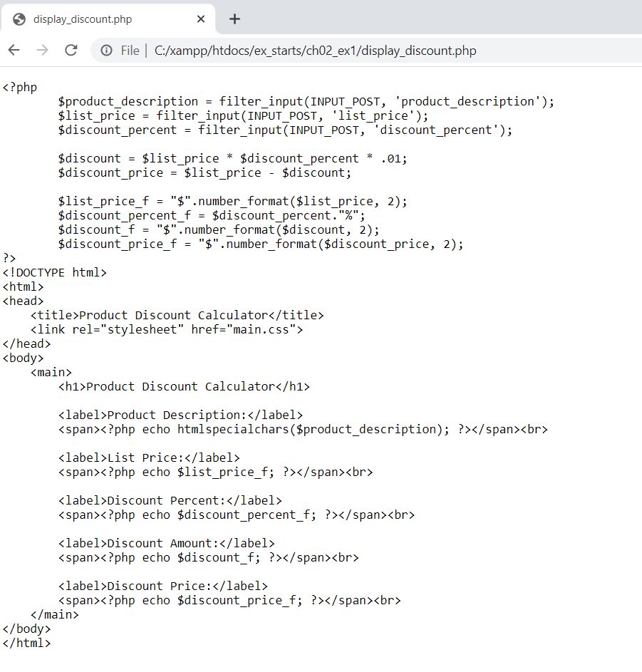Click the back navigation arrow
Screen dimensions: 642x672
(14, 51)
